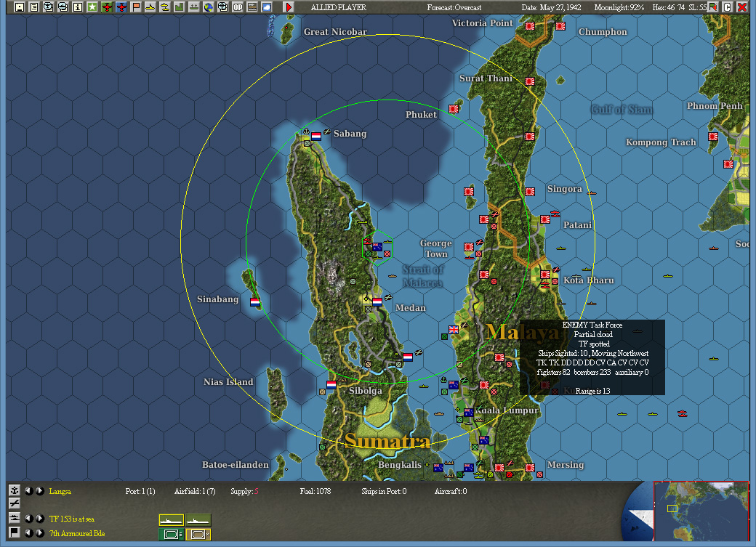
Task: Click the double yellow ships toolbar icon
Action: coord(164,7)
